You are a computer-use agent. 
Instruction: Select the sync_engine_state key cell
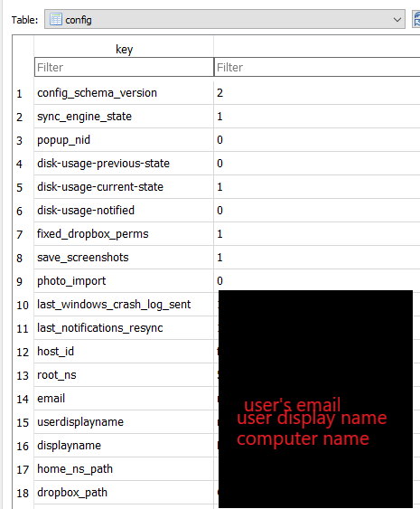[124, 117]
